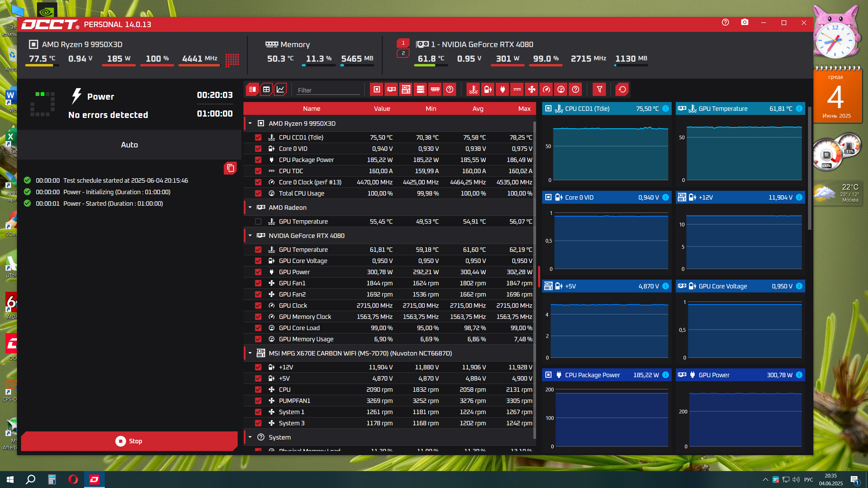868x488 pixels.
Task: Uncheck the CPU CCD1 (Tdie) checkbox
Action: tap(258, 137)
